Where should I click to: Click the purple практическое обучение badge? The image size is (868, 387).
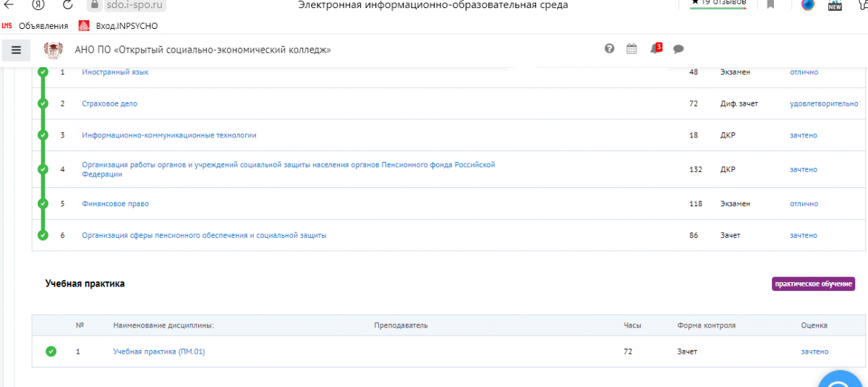tap(813, 284)
